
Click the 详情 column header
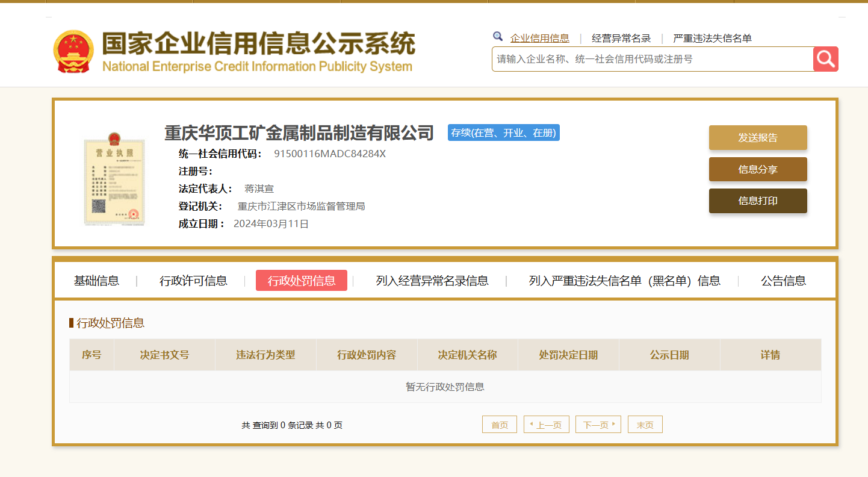point(770,355)
